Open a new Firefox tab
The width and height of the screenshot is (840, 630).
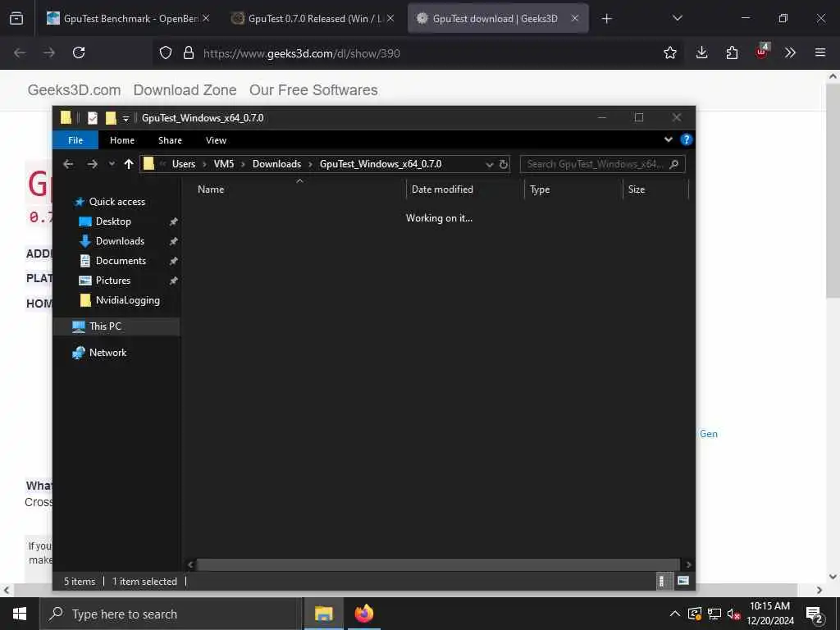(606, 19)
